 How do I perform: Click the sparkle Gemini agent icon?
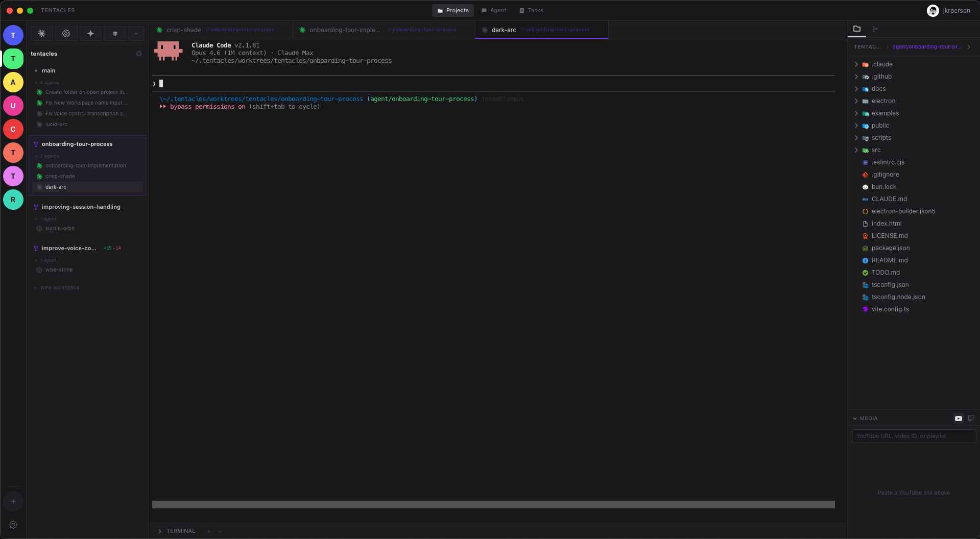click(90, 34)
